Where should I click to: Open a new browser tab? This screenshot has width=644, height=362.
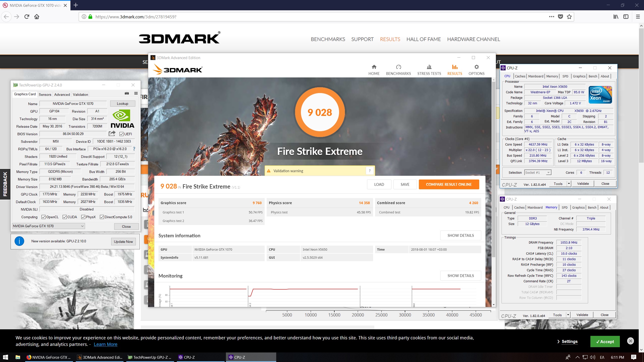[x=76, y=5]
